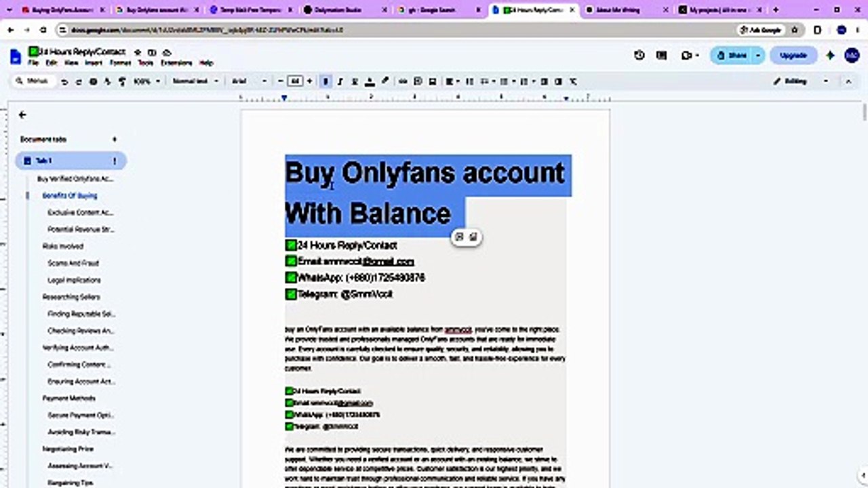Click the Upgrade button
Viewport: 868px width, 488px height.
point(793,56)
